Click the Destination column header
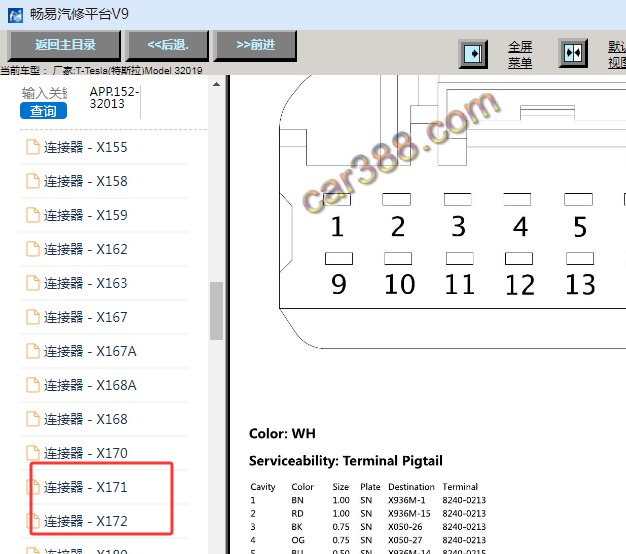 click(x=411, y=487)
